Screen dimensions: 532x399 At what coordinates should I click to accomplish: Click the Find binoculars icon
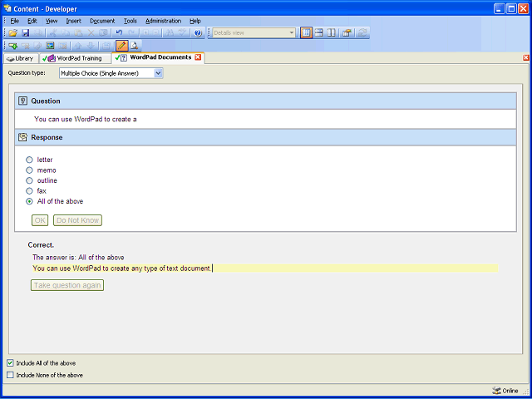point(170,33)
